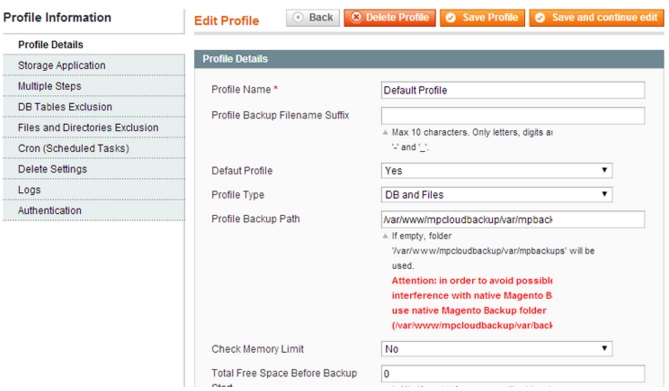Click the Profile Details section header
669x391 pixels.
pyautogui.click(x=429, y=59)
